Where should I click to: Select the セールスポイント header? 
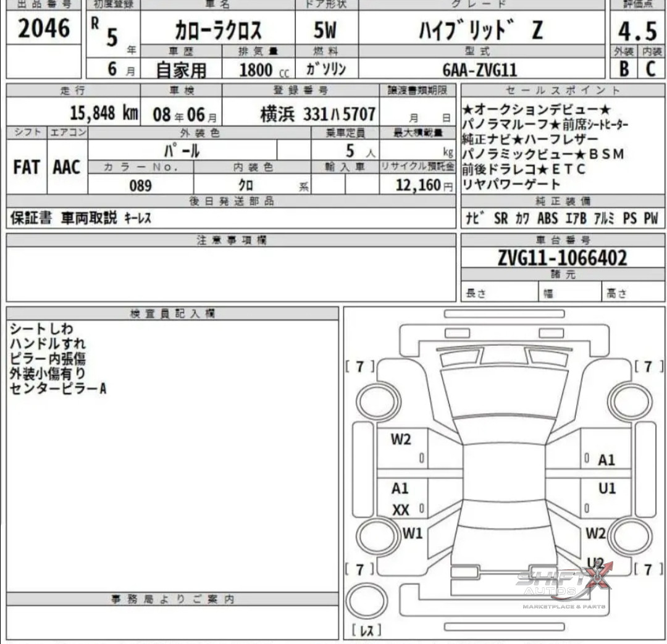coord(563,90)
